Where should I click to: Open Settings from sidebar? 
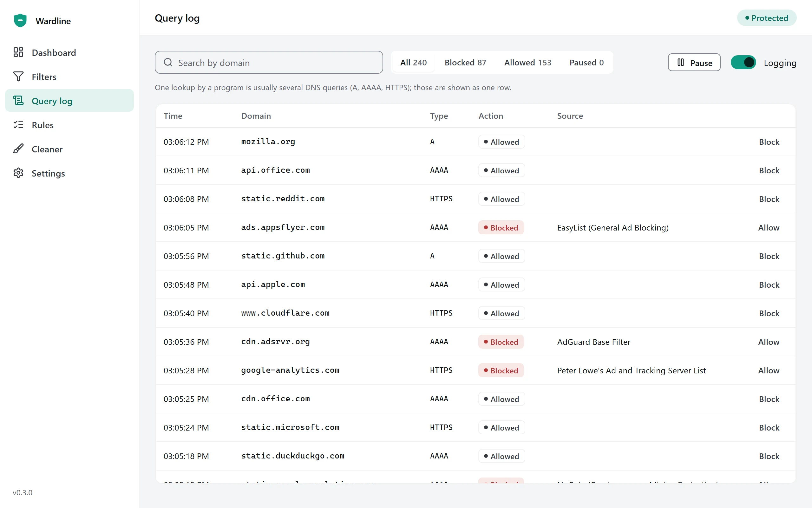(69, 173)
